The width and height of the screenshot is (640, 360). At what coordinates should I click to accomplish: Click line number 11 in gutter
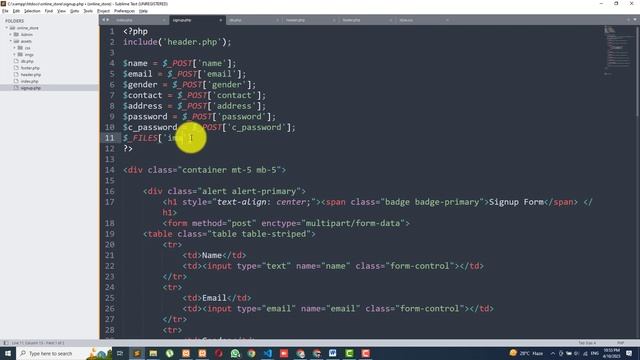[x=109, y=138]
